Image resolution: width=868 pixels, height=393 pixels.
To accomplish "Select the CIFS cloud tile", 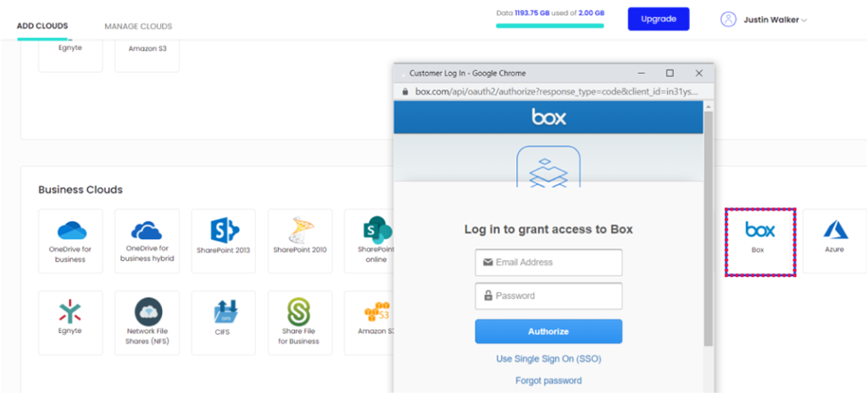I will [224, 323].
